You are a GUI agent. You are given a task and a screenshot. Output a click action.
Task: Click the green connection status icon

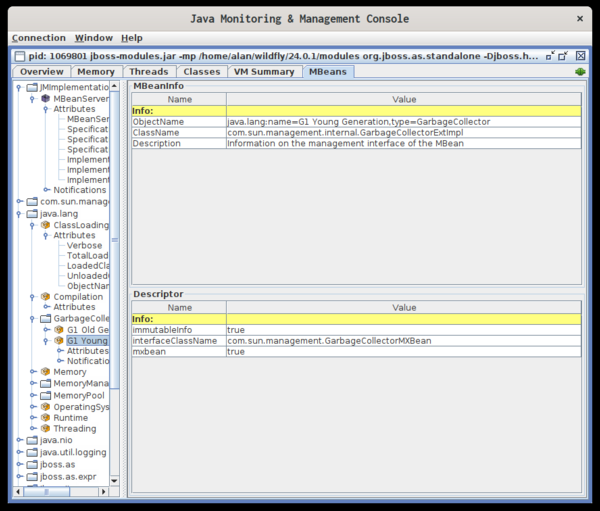pyautogui.click(x=580, y=72)
